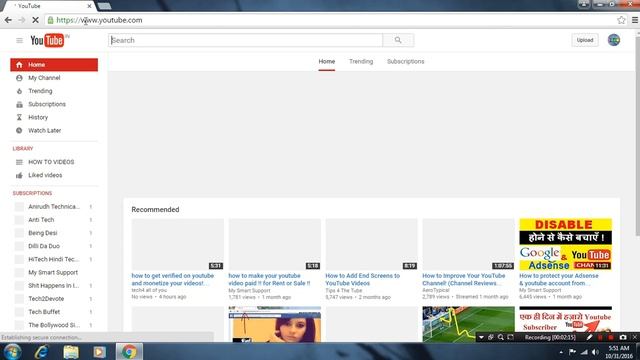The height and width of the screenshot is (360, 640).
Task: Select Home in the sidebar
Action: click(54, 64)
